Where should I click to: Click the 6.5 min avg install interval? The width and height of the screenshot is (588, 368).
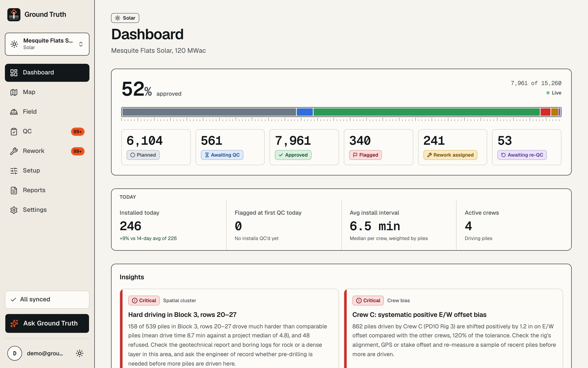click(375, 226)
